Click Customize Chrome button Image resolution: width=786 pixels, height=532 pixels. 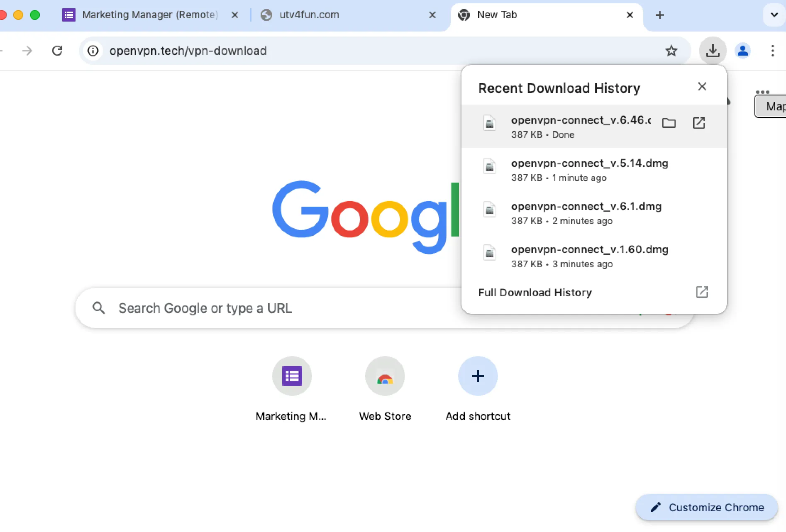707,507
